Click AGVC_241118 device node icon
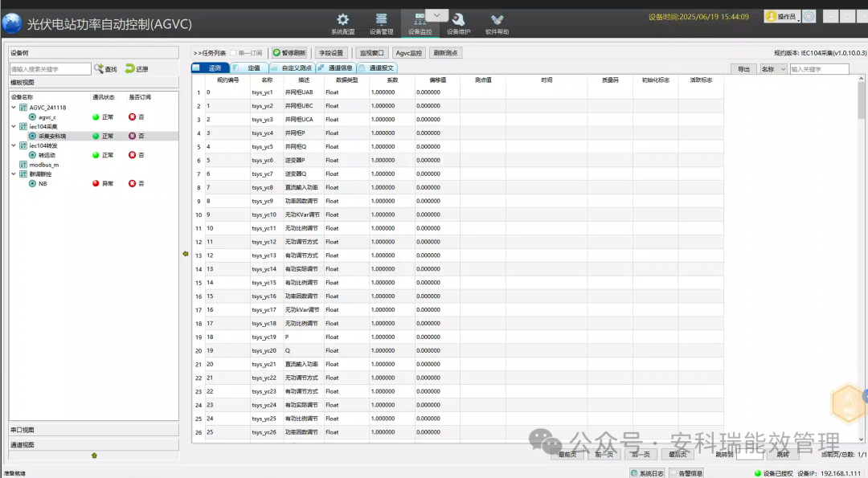This screenshot has height=478, width=868. 23,108
